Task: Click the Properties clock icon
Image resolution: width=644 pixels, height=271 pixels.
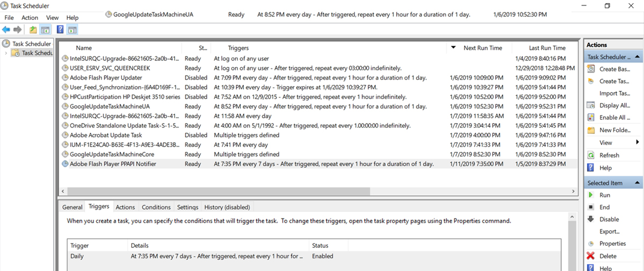Action: pyautogui.click(x=591, y=244)
